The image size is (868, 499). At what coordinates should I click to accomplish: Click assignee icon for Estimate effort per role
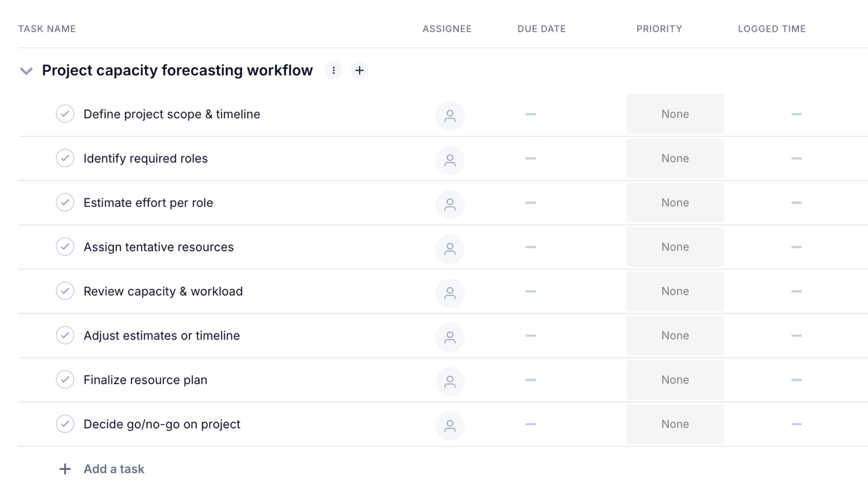(450, 204)
